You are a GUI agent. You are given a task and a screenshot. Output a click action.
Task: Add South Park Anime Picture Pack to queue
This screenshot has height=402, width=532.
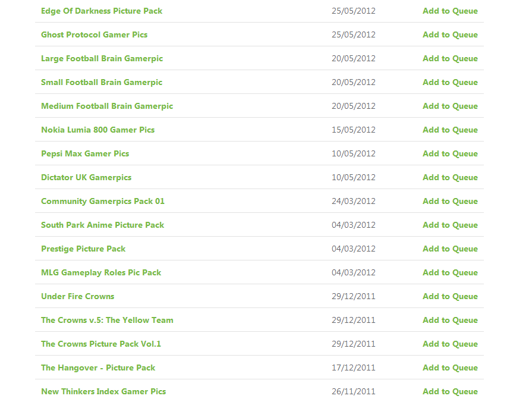tap(450, 225)
